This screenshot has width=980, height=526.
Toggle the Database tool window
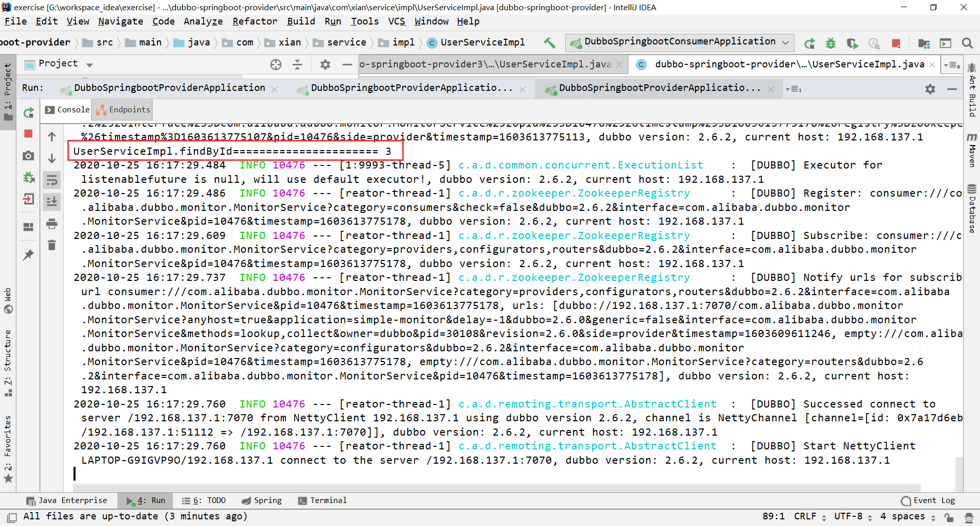pyautogui.click(x=972, y=208)
